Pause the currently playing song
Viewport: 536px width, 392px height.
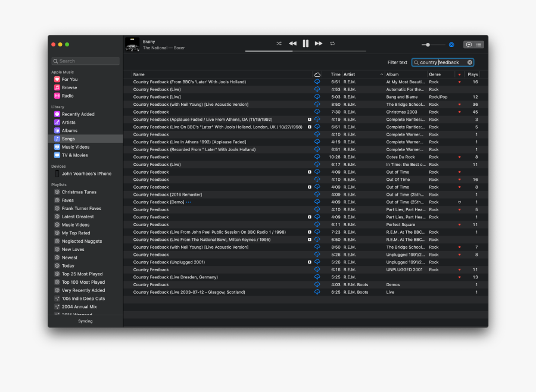pos(306,43)
